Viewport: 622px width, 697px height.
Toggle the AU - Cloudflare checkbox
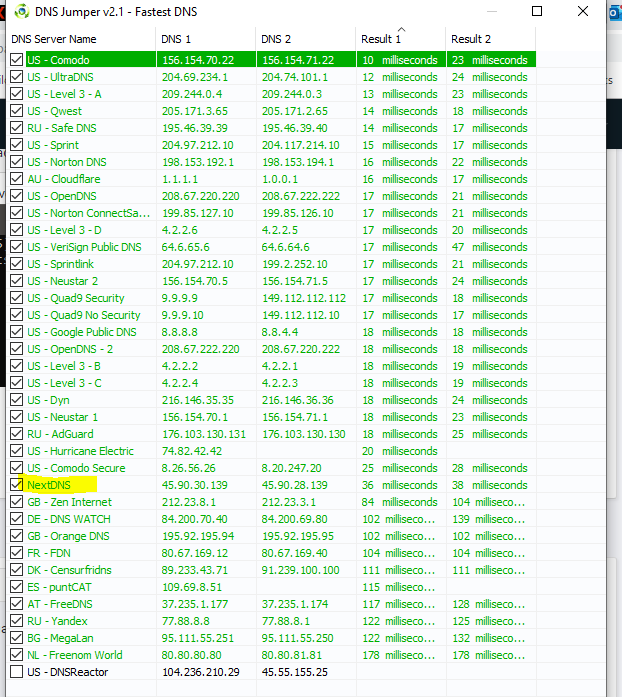click(x=16, y=179)
